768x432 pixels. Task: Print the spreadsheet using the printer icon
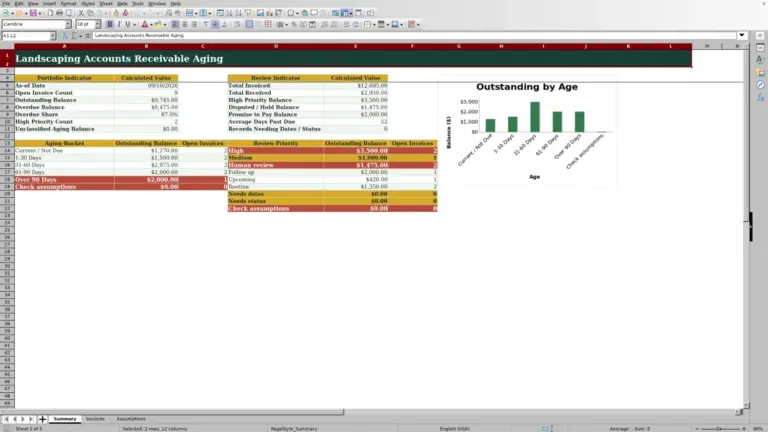[x=60, y=13]
